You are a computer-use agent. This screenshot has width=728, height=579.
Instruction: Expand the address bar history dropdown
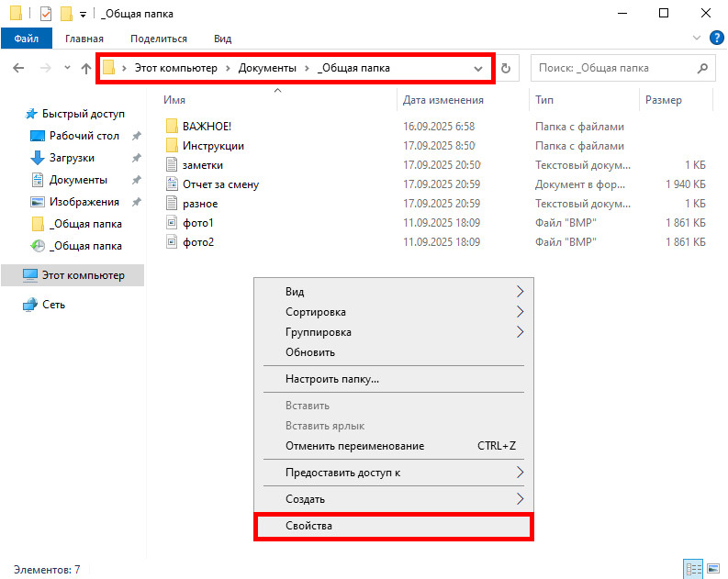[x=477, y=69]
